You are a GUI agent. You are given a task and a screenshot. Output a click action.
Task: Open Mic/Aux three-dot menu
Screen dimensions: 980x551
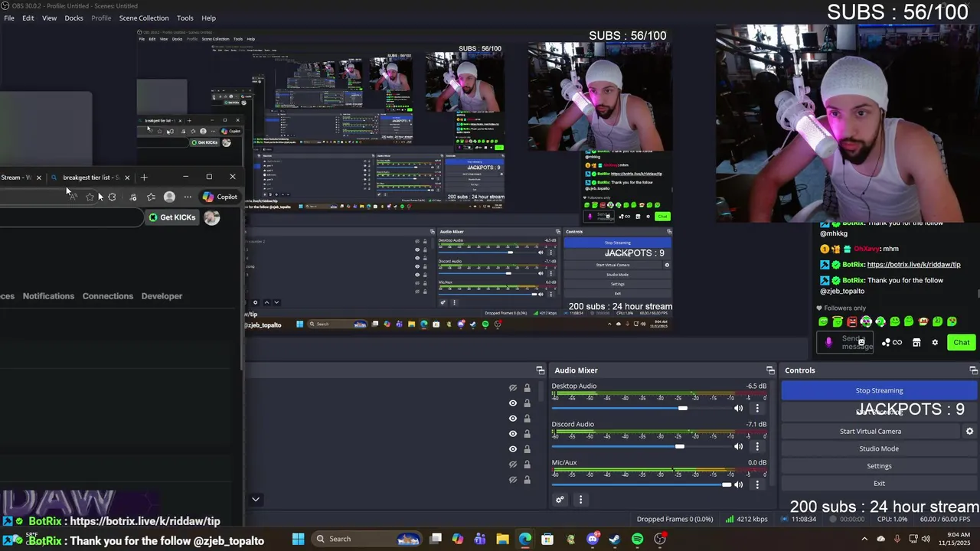tap(757, 484)
